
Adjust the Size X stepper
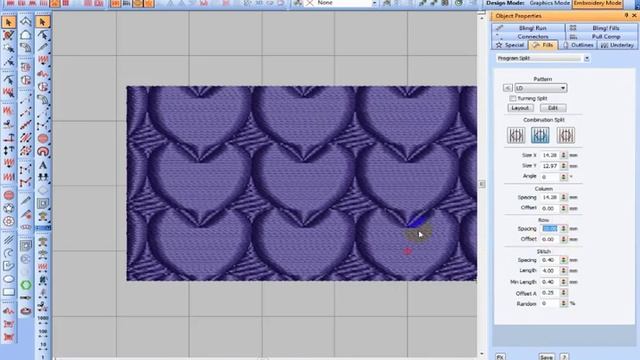(563, 156)
